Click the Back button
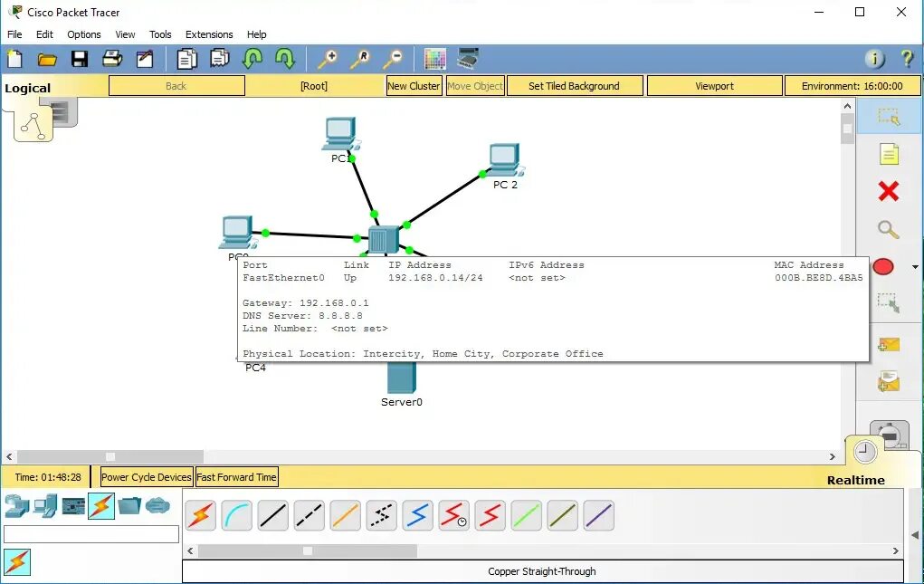The width and height of the screenshot is (924, 584). [176, 86]
